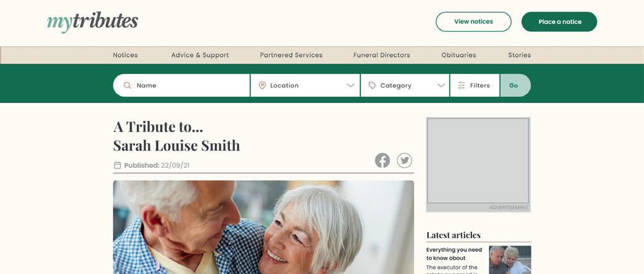Click the Place a notice button
The height and width of the screenshot is (274, 644).
(560, 22)
